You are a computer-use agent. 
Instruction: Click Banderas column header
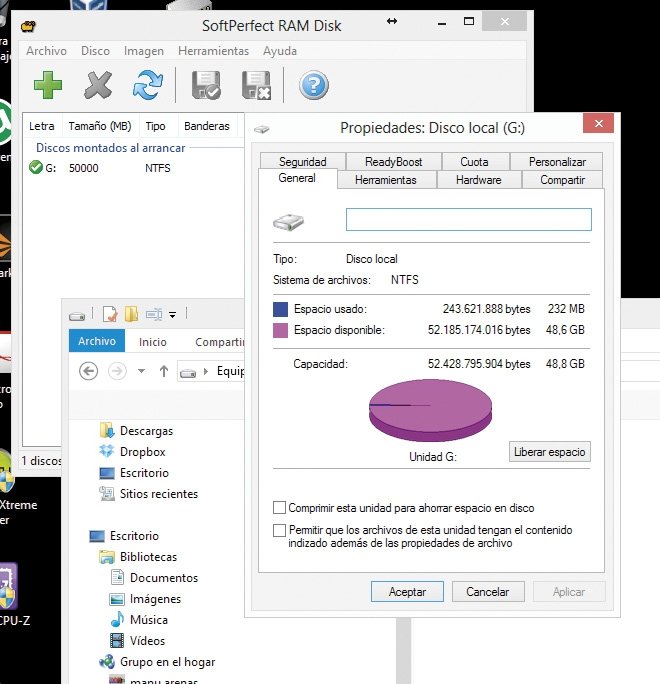[207, 126]
